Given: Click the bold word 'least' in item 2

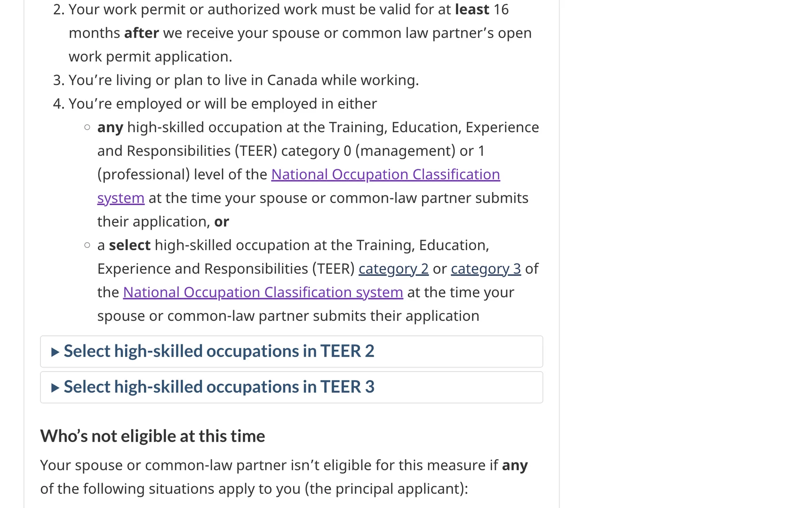Looking at the screenshot, I should (472, 9).
